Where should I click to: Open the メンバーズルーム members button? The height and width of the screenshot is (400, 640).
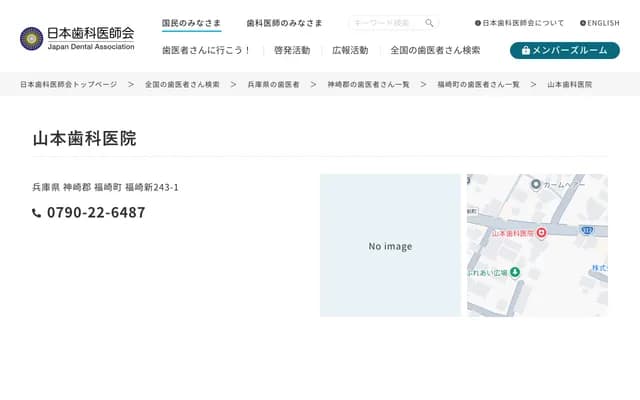[564, 50]
